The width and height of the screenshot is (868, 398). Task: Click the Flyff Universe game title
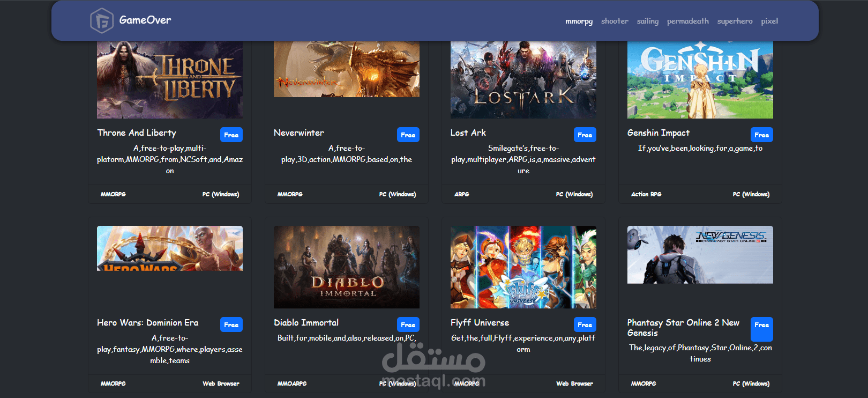pyautogui.click(x=480, y=322)
